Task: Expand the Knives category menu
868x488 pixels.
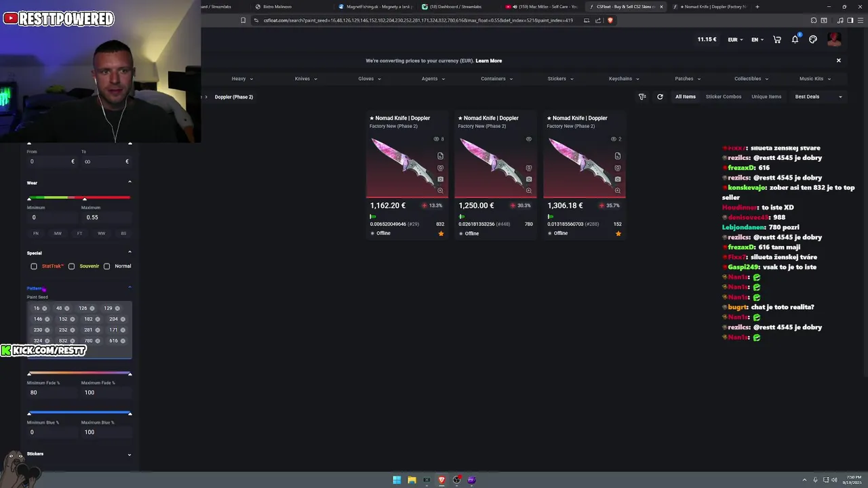Action: [x=306, y=79]
